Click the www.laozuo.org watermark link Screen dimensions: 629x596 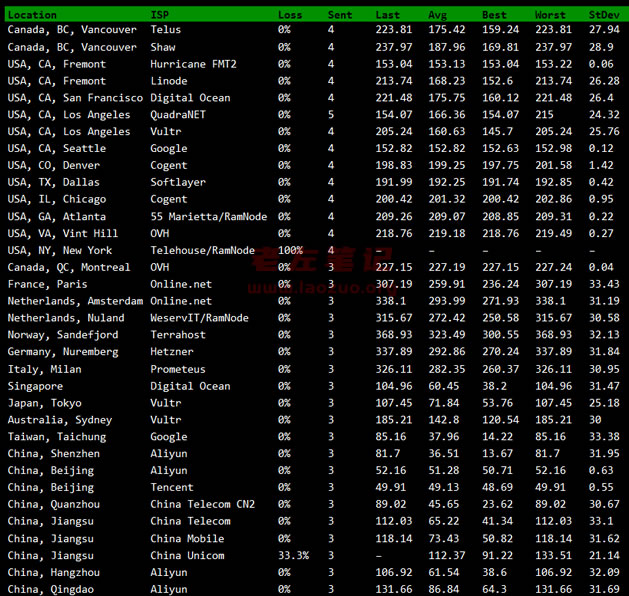click(317, 288)
